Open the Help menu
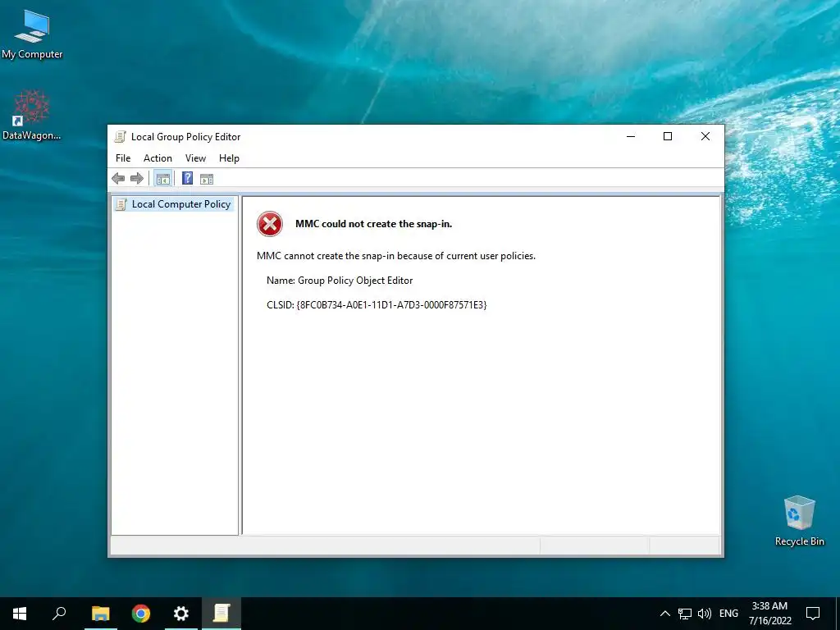Screen dimensions: 840x630 coord(230,158)
